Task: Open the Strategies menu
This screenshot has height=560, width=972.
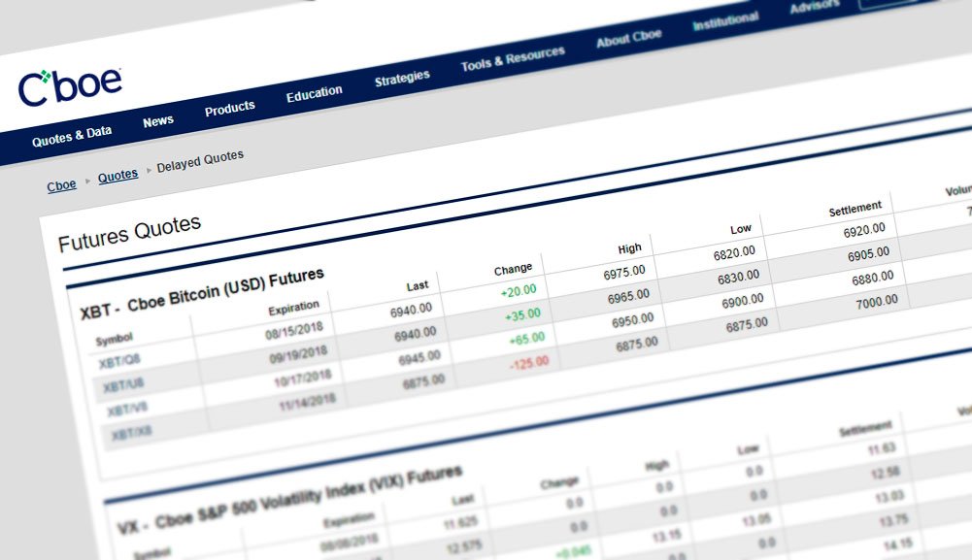Action: click(x=402, y=78)
